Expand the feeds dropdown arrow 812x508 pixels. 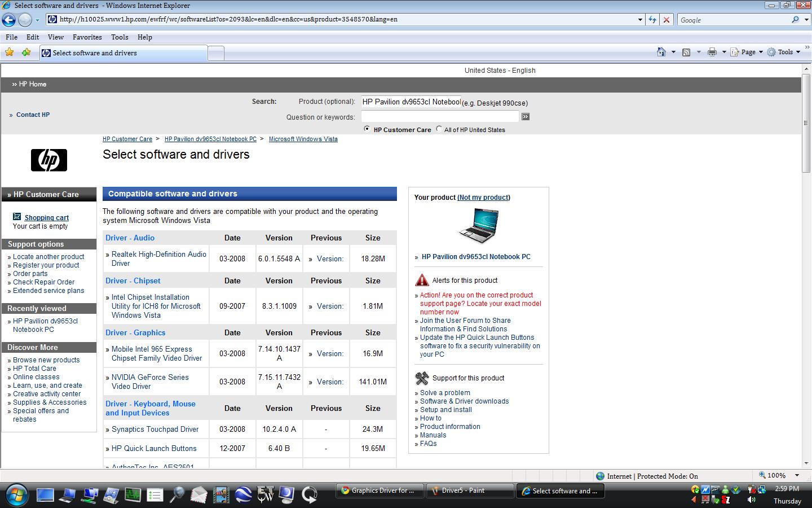pyautogui.click(x=699, y=52)
